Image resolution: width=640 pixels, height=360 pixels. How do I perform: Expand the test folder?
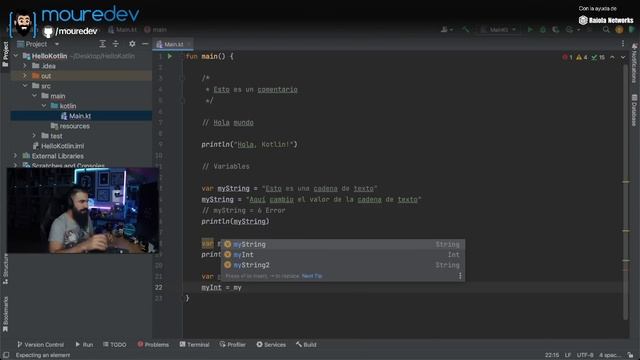[35, 136]
